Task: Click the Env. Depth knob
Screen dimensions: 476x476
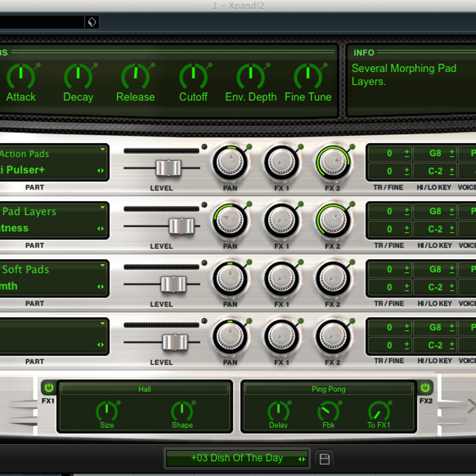Action: (250, 76)
